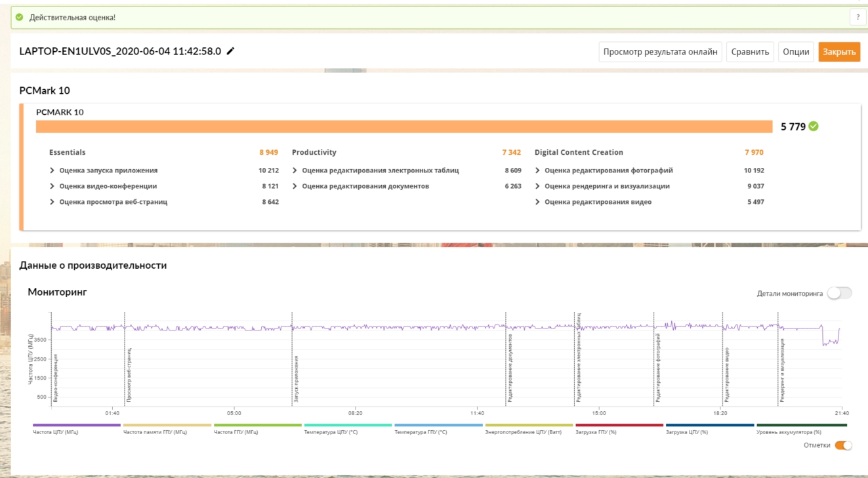Expand Оценка редактирования видео row
This screenshot has width=868, height=478.
pyautogui.click(x=593, y=202)
